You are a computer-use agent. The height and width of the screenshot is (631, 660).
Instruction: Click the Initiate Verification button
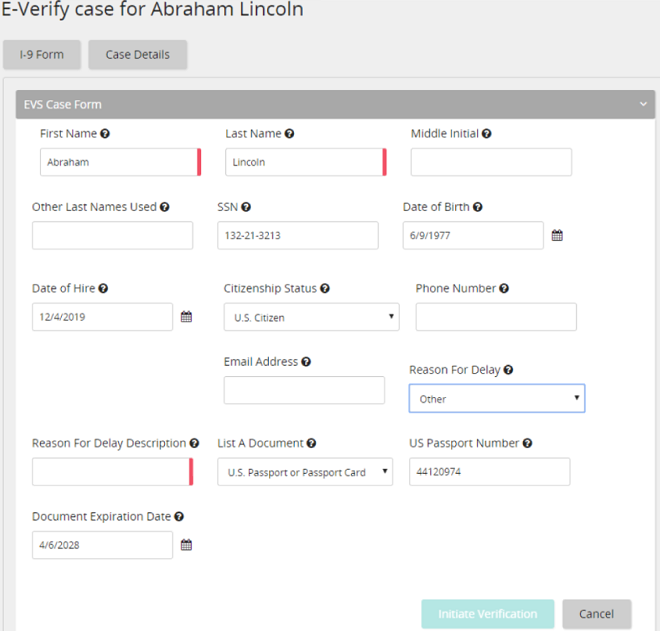487,614
